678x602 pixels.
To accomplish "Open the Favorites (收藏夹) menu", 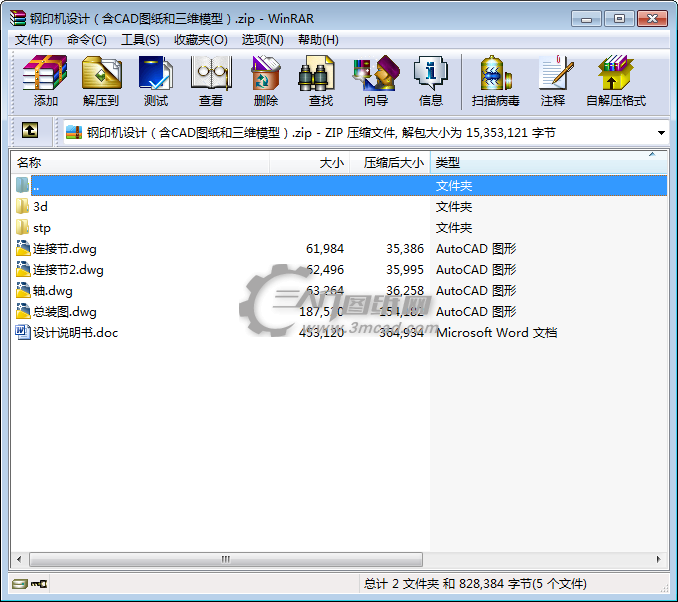I will [201, 40].
